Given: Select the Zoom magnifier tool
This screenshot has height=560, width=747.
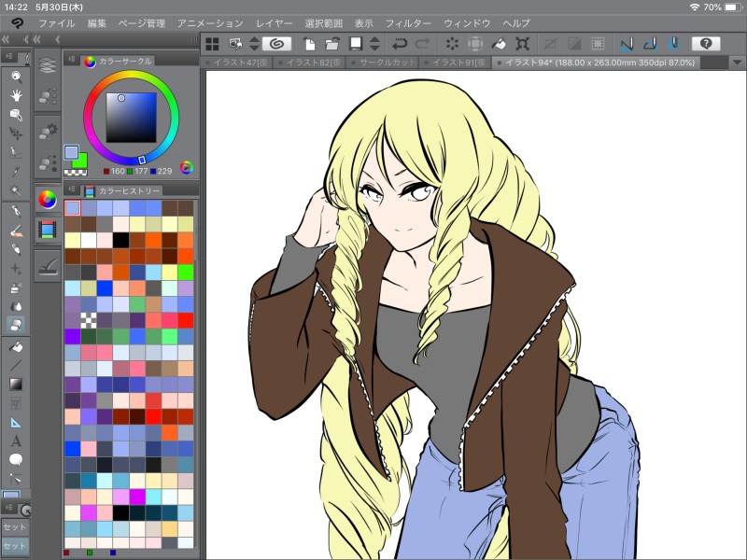Looking at the screenshot, I should 16,77.
